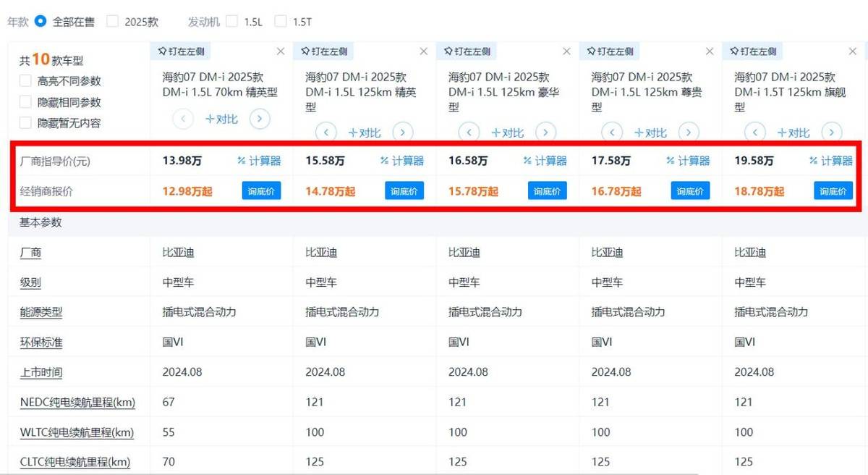The width and height of the screenshot is (868, 475).
Task: Select the 13.98万 guide price
Action: 182,161
